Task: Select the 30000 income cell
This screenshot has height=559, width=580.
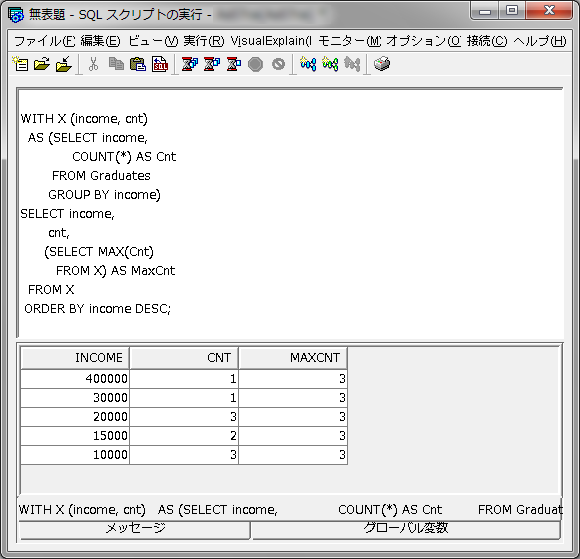Action: point(75,398)
